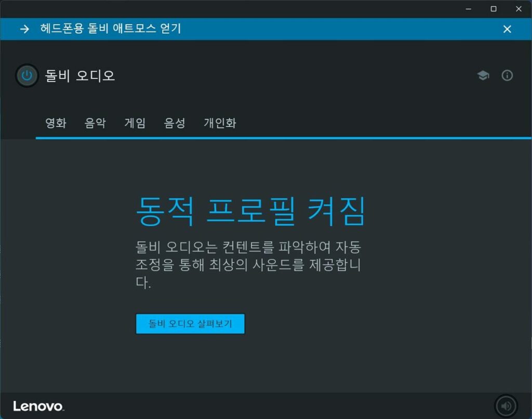Switch to the 개인화 tab
Viewport: 532px width, 419px height.
220,123
